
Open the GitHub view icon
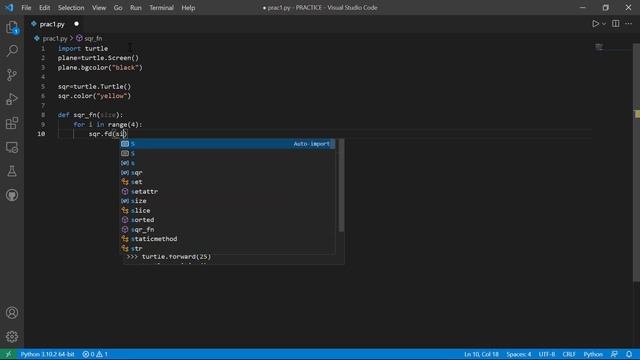(12, 195)
